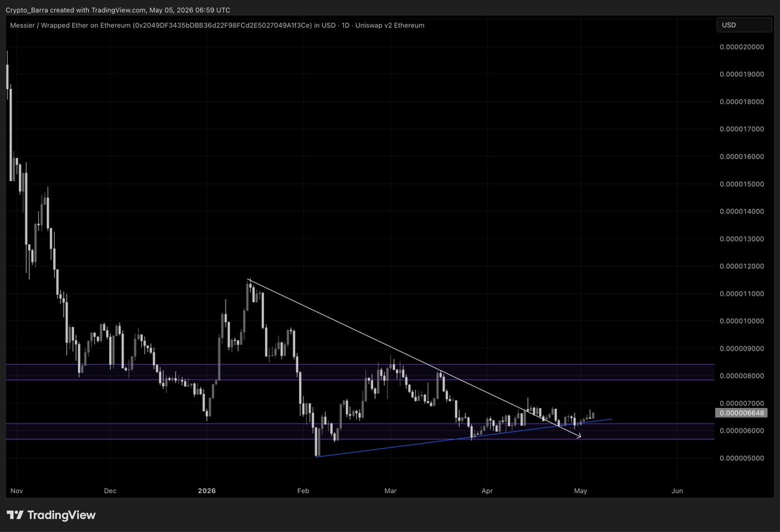
Task: Click the Crypto_Barra created with TradingView.com caption
Action: tap(118, 9)
